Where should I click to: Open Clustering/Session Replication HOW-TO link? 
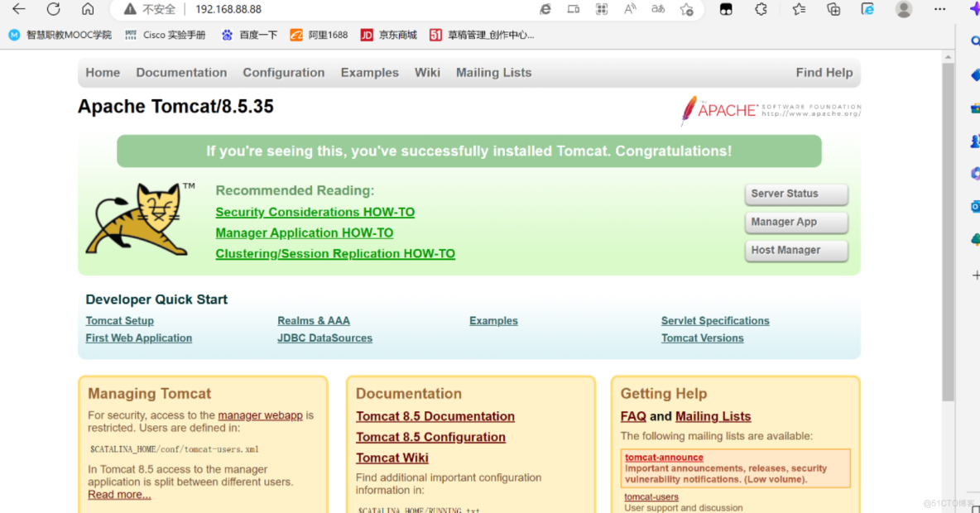point(335,253)
